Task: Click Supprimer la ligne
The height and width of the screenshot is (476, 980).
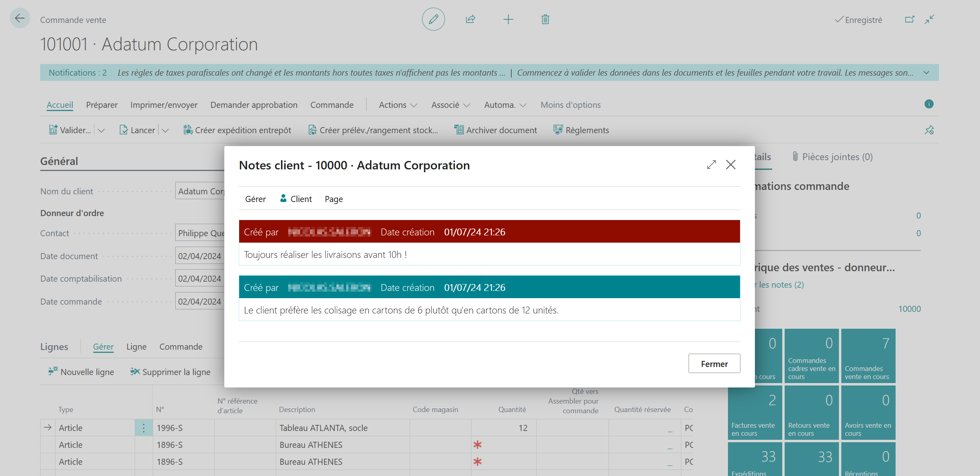Action: click(170, 372)
